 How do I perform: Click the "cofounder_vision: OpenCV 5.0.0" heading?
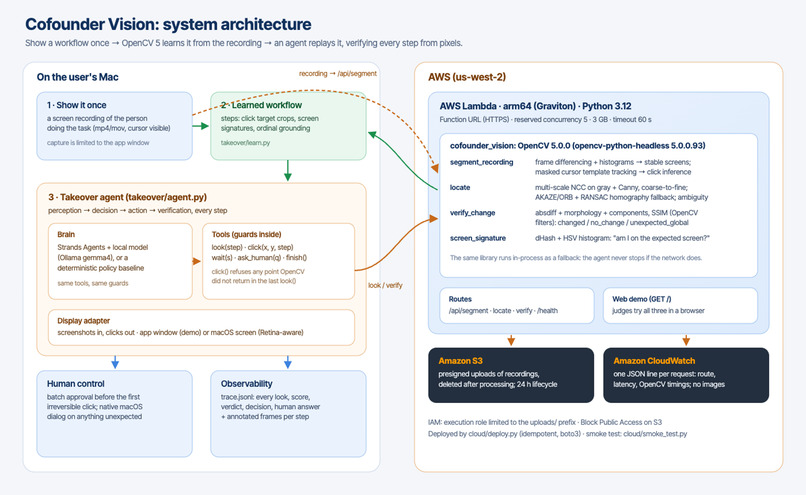[x=577, y=145]
